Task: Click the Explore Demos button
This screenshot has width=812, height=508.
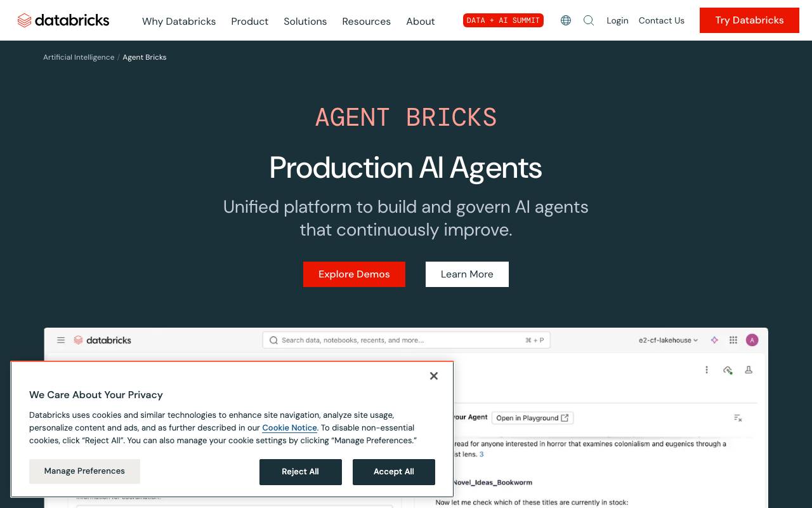Action: [354, 274]
